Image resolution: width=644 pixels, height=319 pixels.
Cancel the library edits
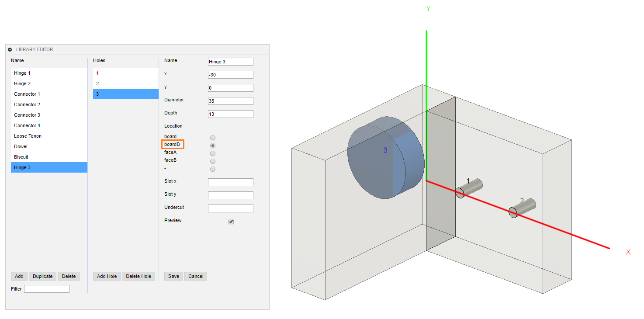[196, 276]
